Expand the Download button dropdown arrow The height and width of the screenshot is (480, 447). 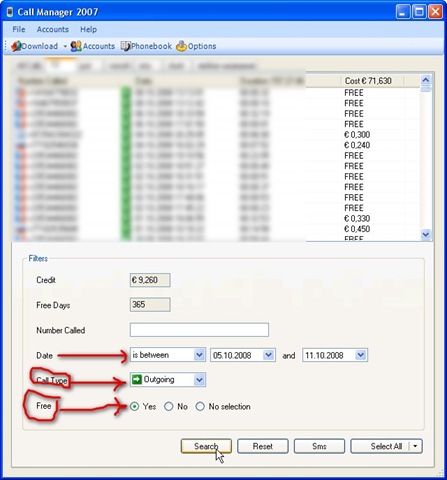click(x=65, y=46)
